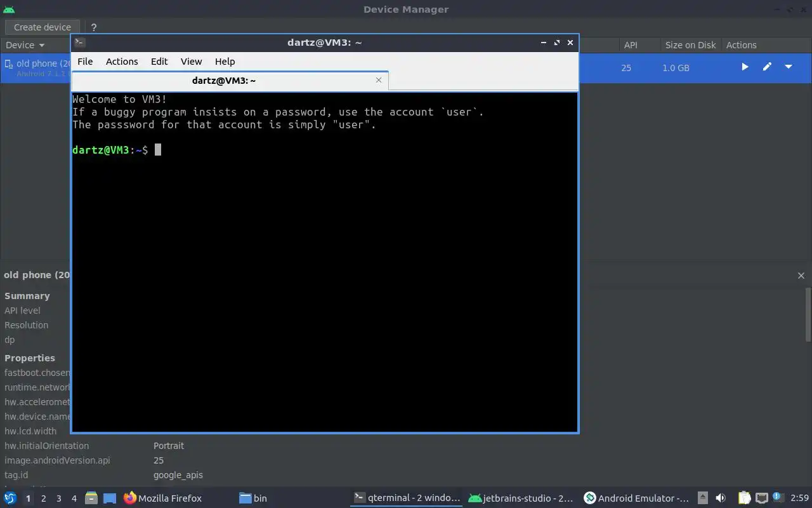Switch to workspace 3

click(x=59, y=498)
